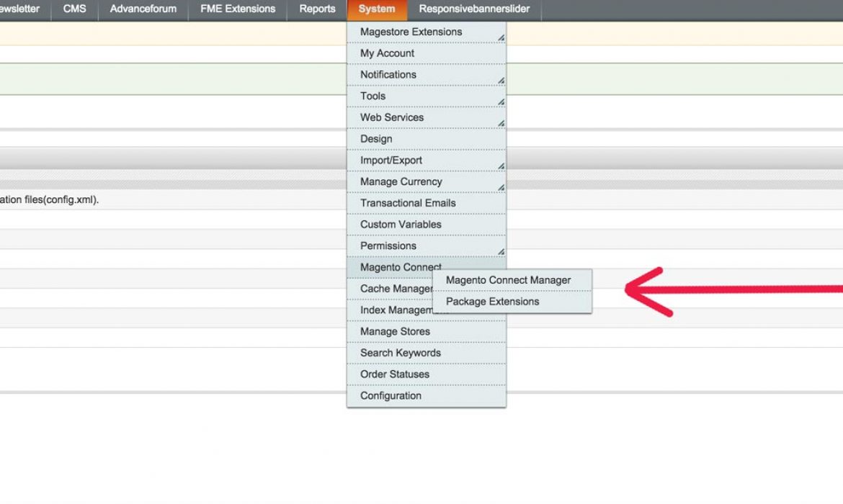Expand Magestore Extensions submenu arrow

pos(501,37)
